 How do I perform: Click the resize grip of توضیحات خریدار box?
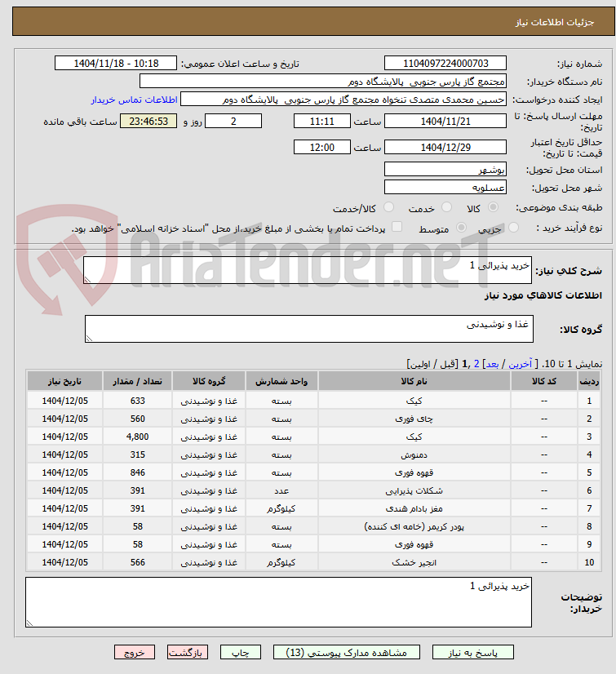[29, 623]
